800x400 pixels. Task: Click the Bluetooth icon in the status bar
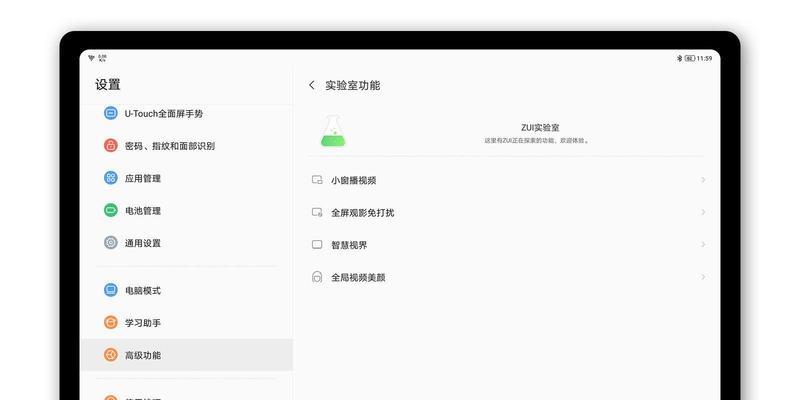[679, 59]
